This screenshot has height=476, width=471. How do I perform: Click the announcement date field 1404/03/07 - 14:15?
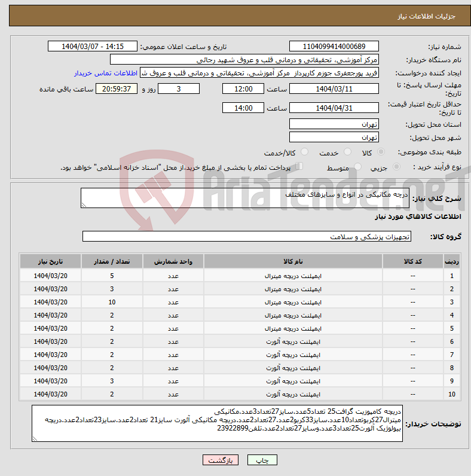(x=93, y=47)
